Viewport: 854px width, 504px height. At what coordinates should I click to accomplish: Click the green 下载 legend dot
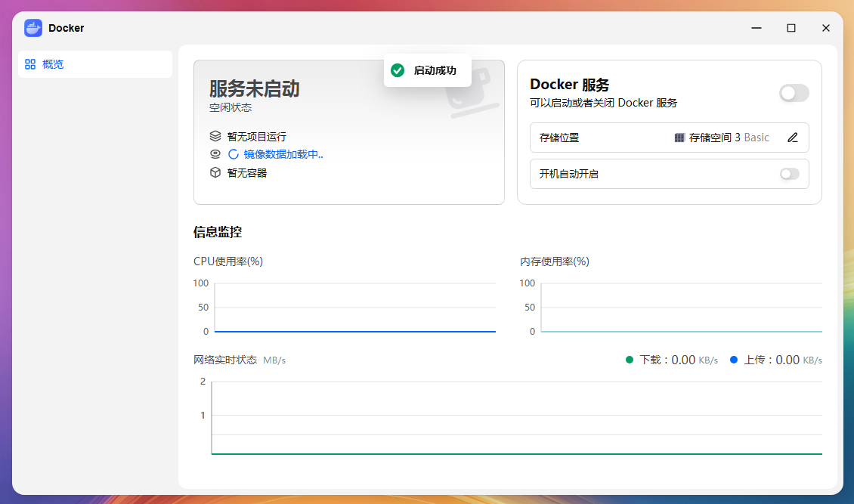pyautogui.click(x=630, y=360)
